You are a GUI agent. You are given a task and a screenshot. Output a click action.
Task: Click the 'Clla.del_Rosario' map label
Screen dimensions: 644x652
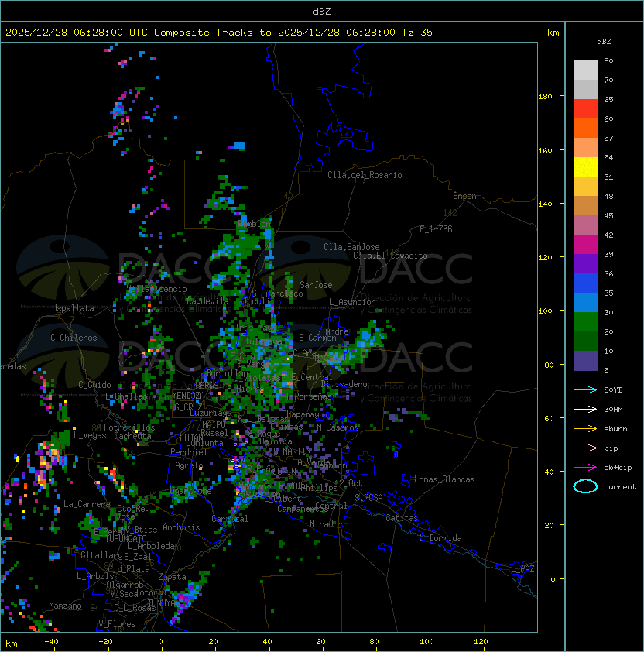(365, 175)
